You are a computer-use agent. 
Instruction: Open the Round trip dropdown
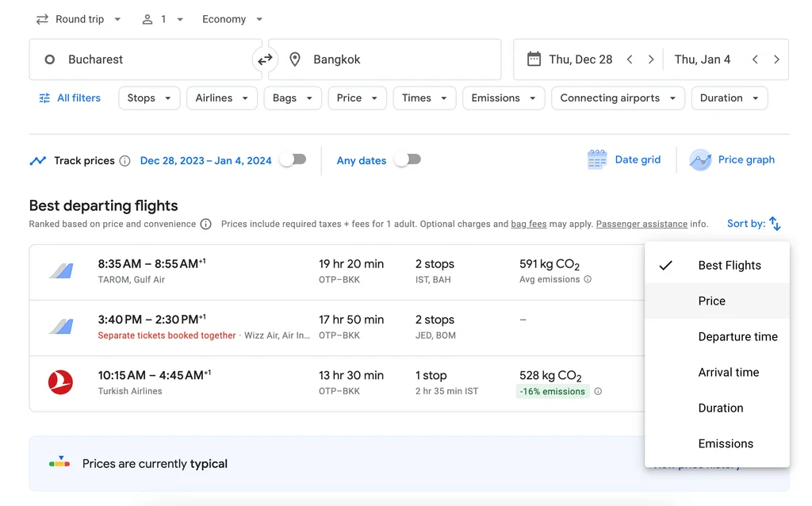coord(79,19)
